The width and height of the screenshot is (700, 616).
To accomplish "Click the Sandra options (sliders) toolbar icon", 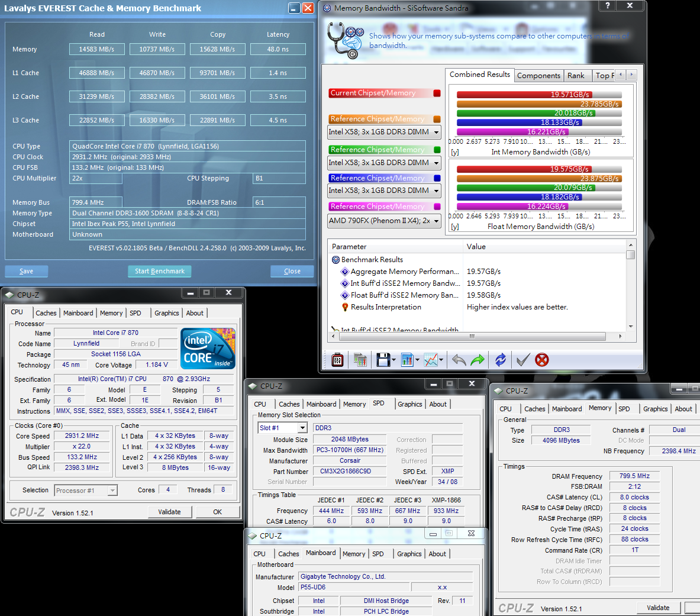I will click(337, 360).
